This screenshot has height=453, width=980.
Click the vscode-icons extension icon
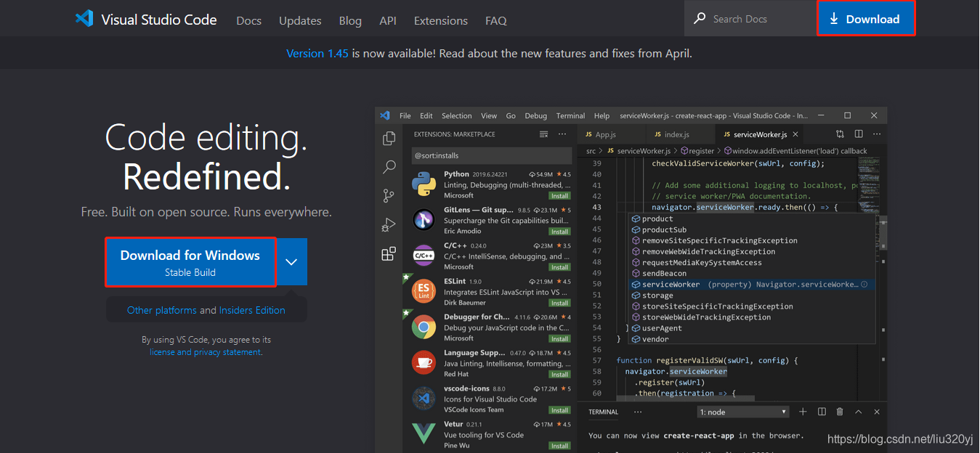coord(424,399)
